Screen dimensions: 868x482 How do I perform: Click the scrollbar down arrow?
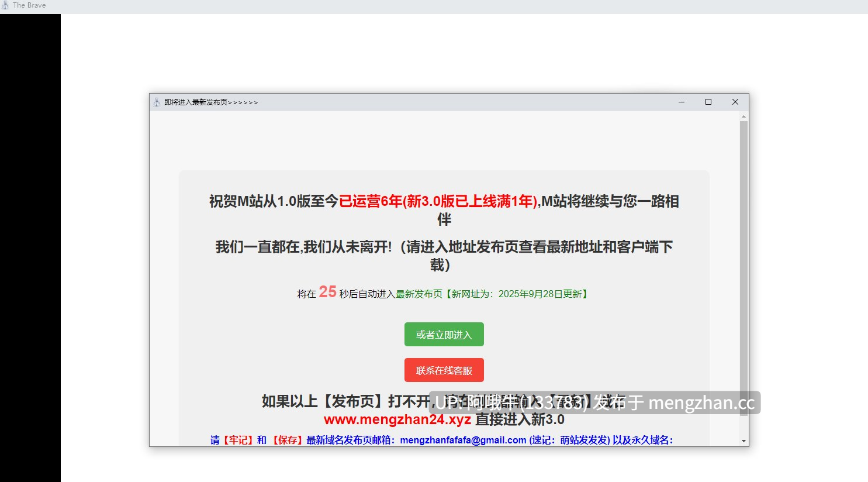point(744,441)
